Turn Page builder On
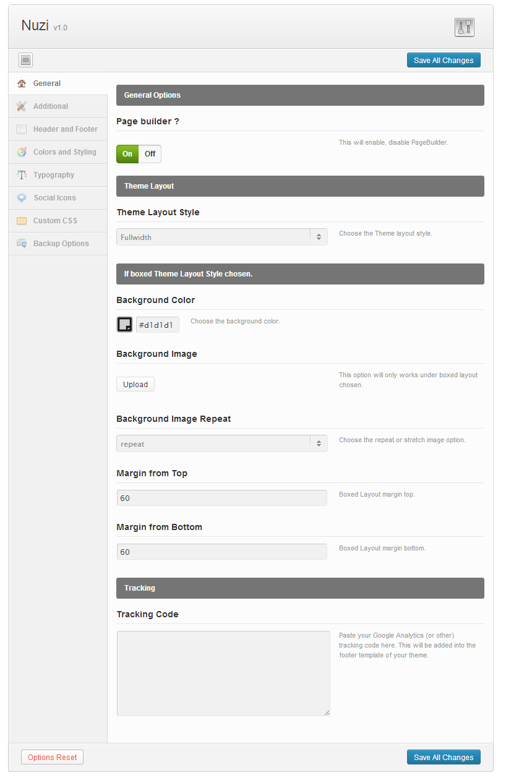The height and width of the screenshot is (783, 532). (x=127, y=153)
